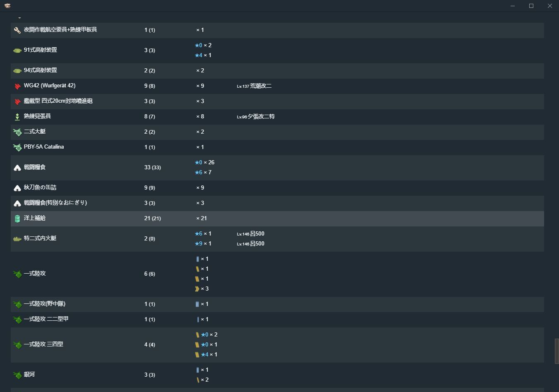Select the PBY-5A Catalina row name
Image resolution: width=559 pixels, height=392 pixels.
[44, 147]
